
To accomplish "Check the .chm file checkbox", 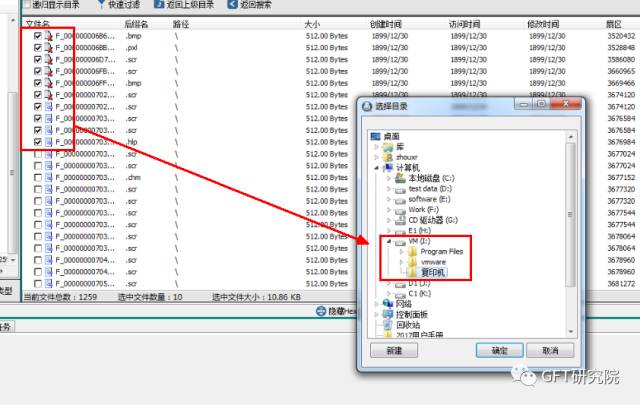I will click(x=38, y=177).
